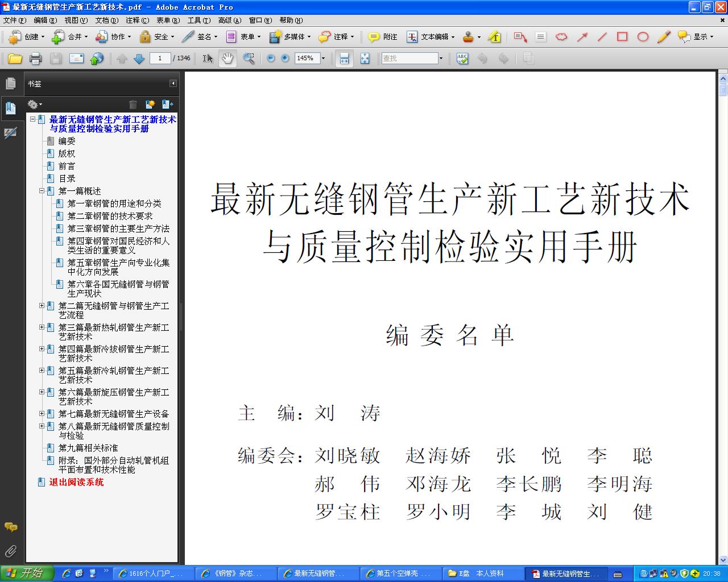
Task: Open the Signatures panel in sidebar
Action: (x=11, y=133)
